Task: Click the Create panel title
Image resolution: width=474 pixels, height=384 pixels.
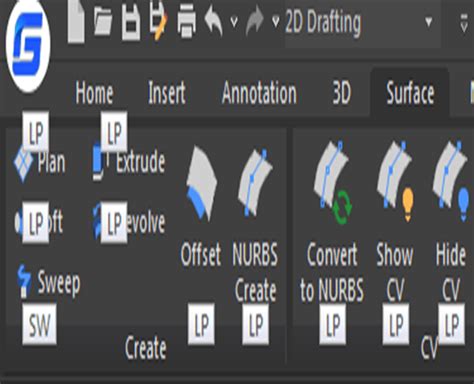Action: [x=146, y=348]
